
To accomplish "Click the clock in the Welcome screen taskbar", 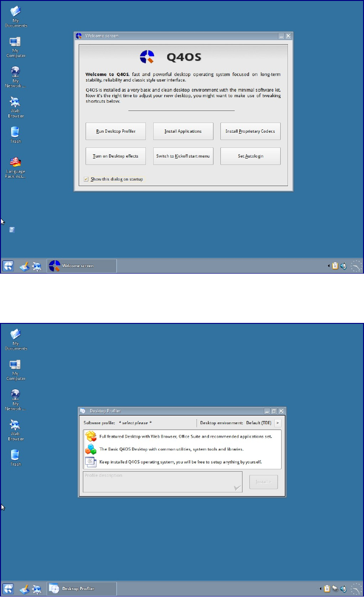I will pos(356,266).
